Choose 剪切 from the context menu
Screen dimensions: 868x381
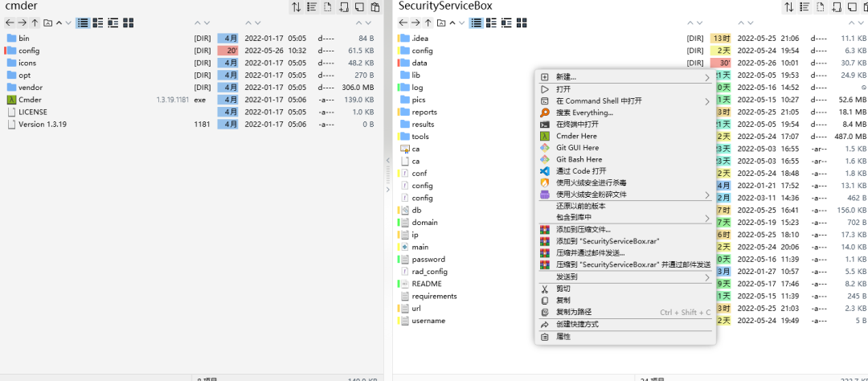(x=625, y=289)
